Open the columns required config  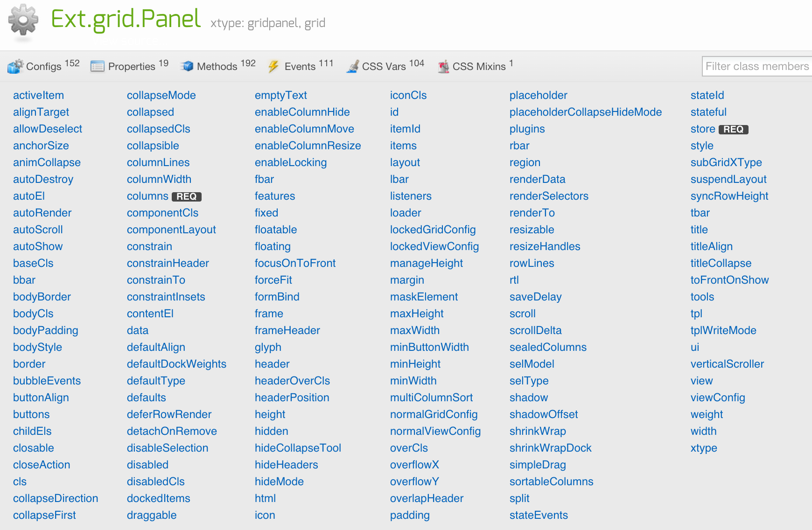pyautogui.click(x=147, y=196)
